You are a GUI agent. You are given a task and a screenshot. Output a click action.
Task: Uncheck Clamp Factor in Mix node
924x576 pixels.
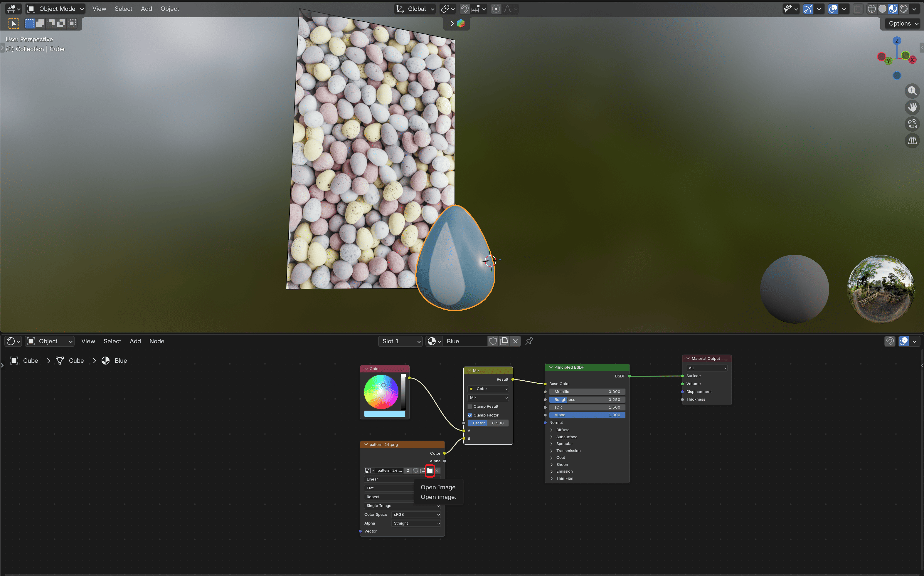(x=469, y=415)
